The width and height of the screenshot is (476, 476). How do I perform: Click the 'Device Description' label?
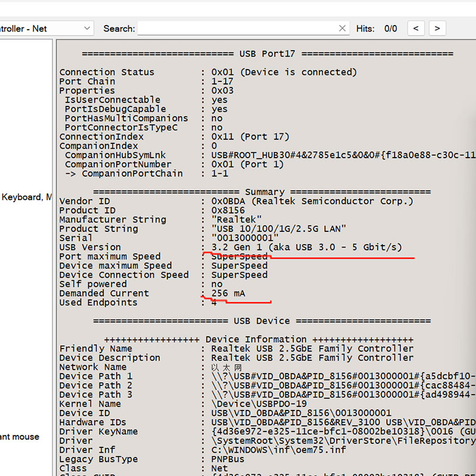pos(109,358)
